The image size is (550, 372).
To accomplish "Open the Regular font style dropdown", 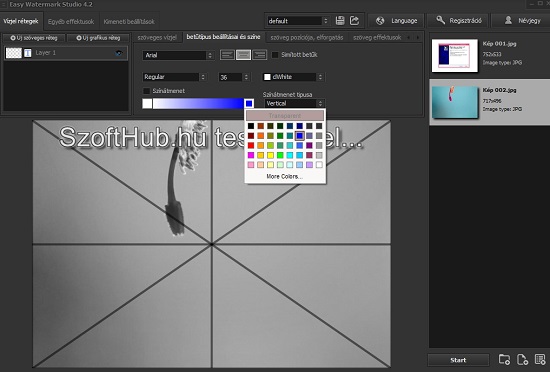I will coord(174,77).
